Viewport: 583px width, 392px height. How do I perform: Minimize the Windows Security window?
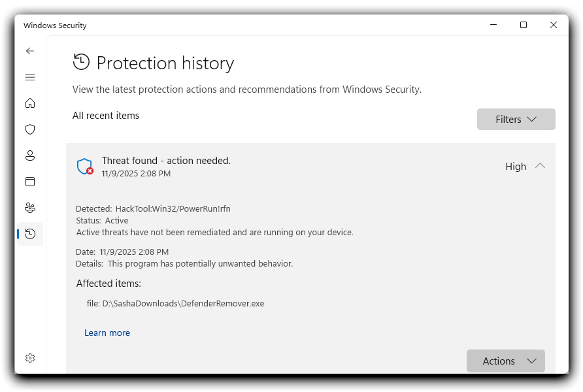pyautogui.click(x=493, y=25)
